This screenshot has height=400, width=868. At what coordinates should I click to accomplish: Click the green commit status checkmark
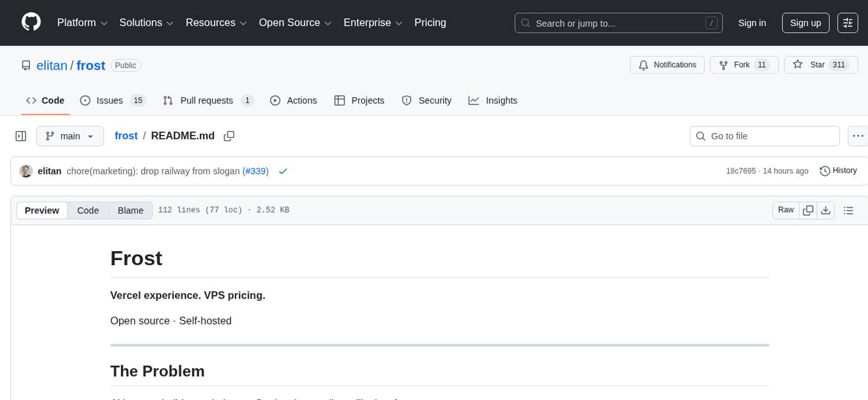(x=283, y=171)
